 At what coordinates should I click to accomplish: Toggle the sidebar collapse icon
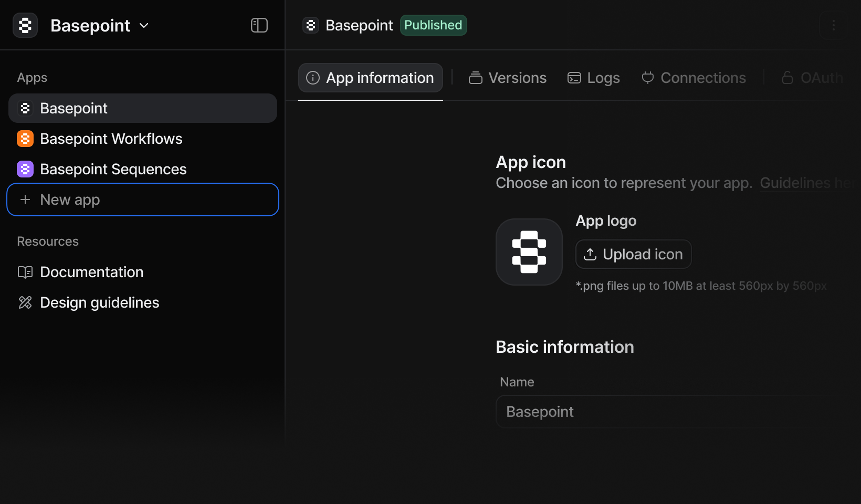[259, 25]
